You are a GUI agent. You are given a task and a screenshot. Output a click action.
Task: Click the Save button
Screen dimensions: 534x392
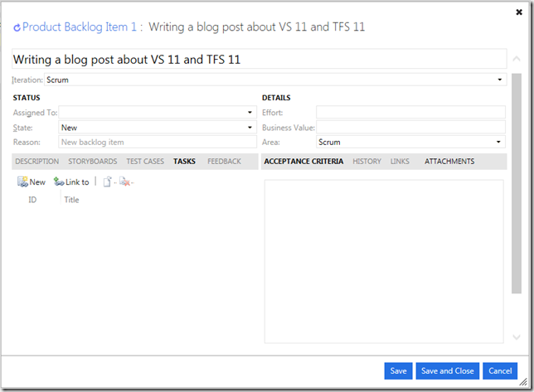(x=398, y=371)
